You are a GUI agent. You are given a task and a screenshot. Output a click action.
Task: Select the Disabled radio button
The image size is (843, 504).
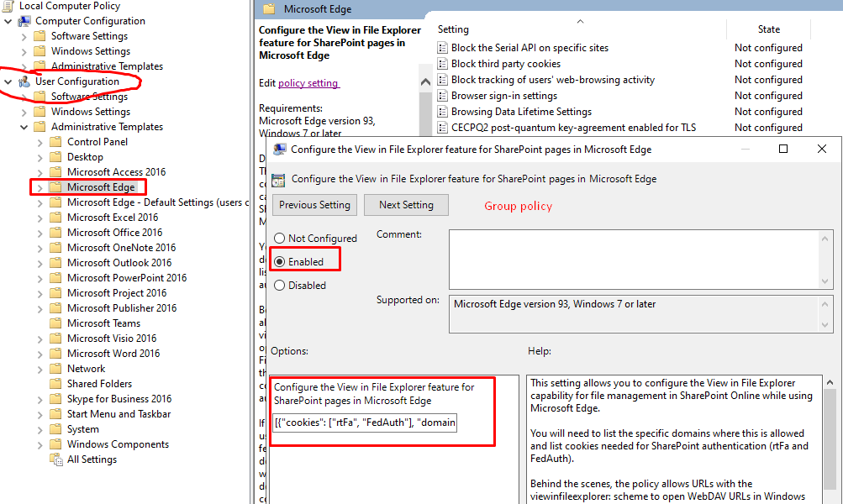(278, 283)
